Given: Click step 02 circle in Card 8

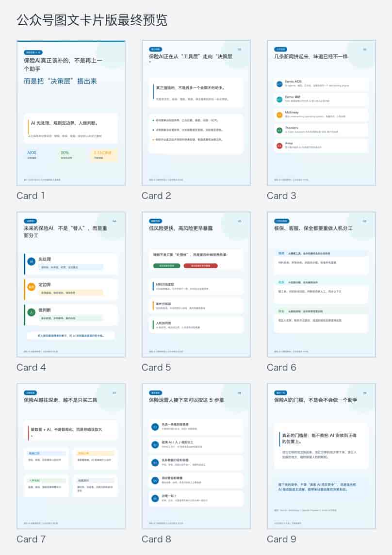Looking at the screenshot, I should point(155,444).
